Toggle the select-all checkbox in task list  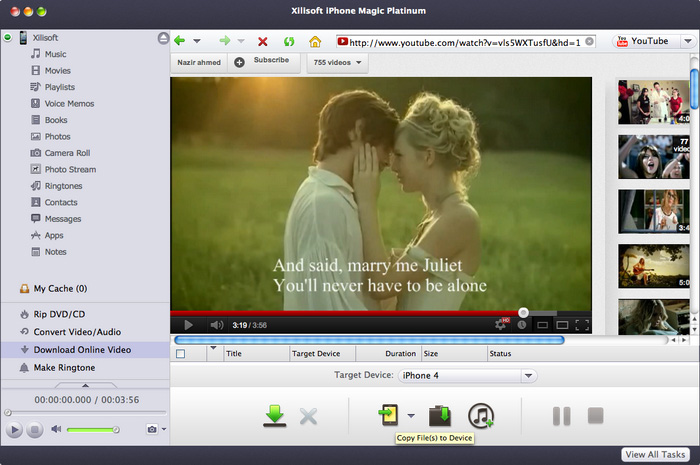pos(180,353)
